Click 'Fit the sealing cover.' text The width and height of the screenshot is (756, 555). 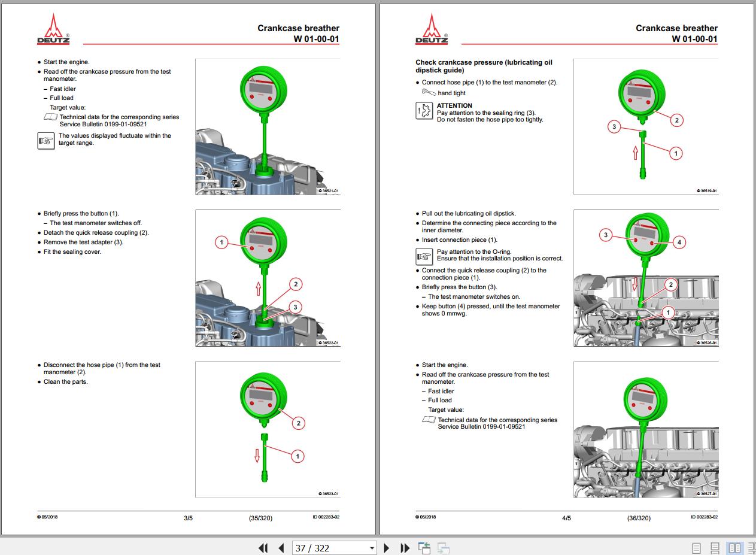[72, 251]
